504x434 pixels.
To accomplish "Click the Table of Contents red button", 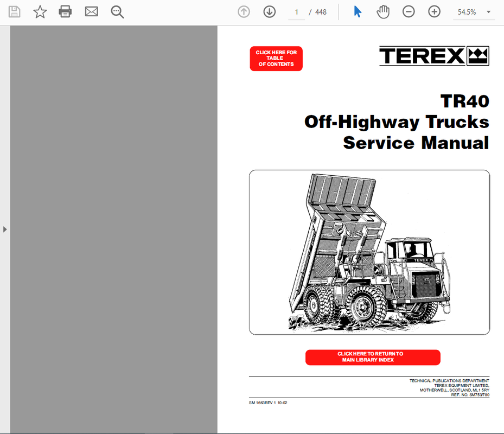I will [276, 59].
